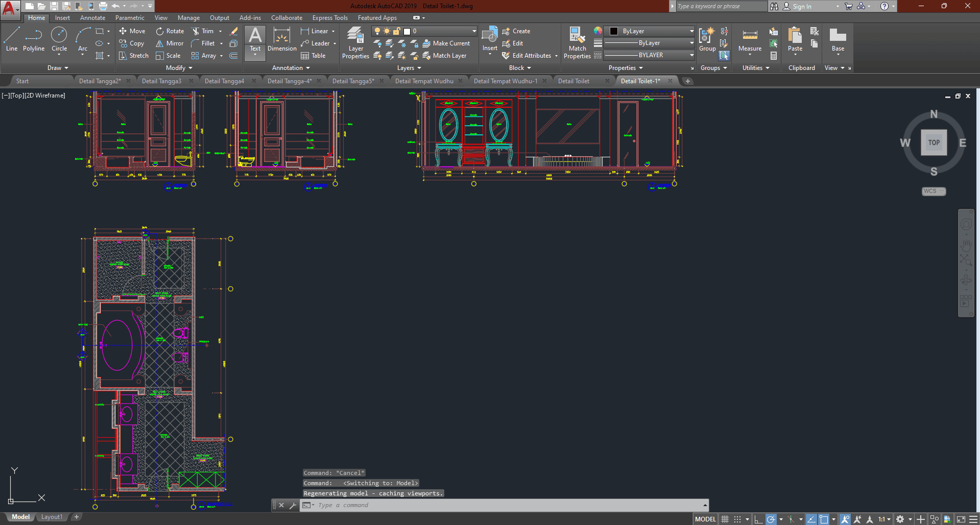Image resolution: width=980 pixels, height=525 pixels.
Task: Open the layer name dropdown
Action: click(x=473, y=31)
